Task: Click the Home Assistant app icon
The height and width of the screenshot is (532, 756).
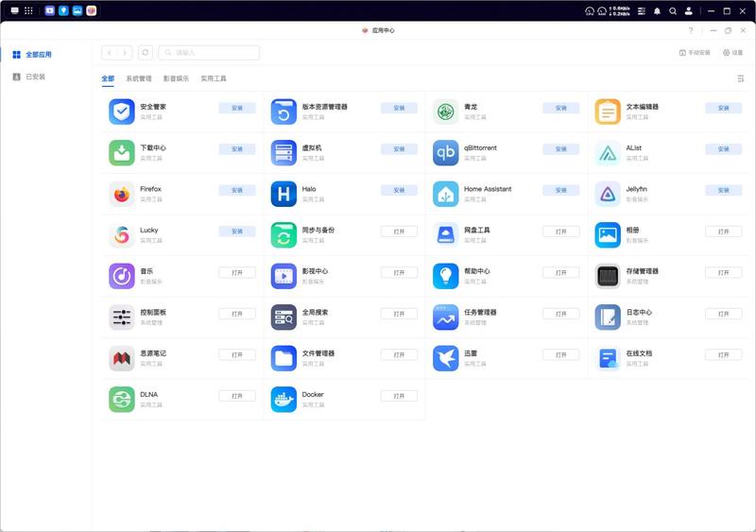Action: point(445,194)
